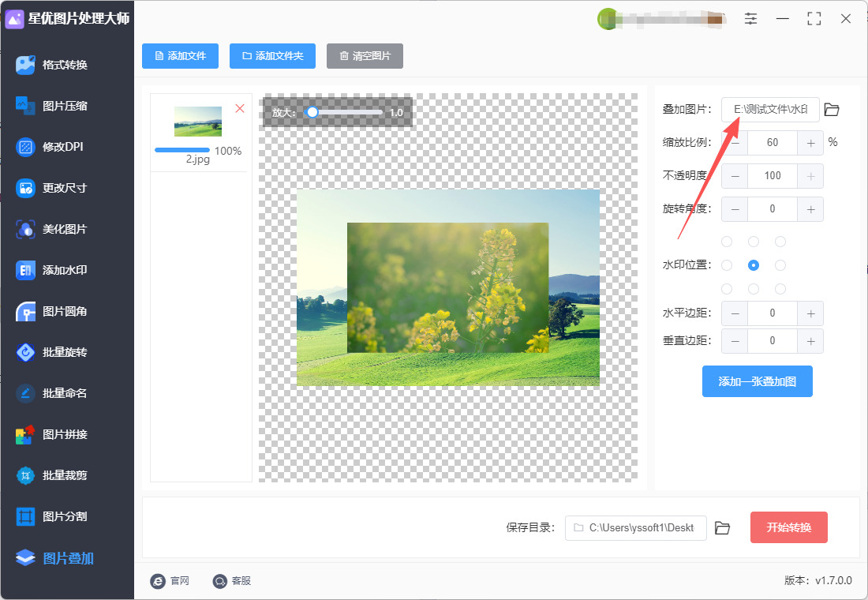
Task: Set watermark position to top-right
Action: [x=780, y=242]
